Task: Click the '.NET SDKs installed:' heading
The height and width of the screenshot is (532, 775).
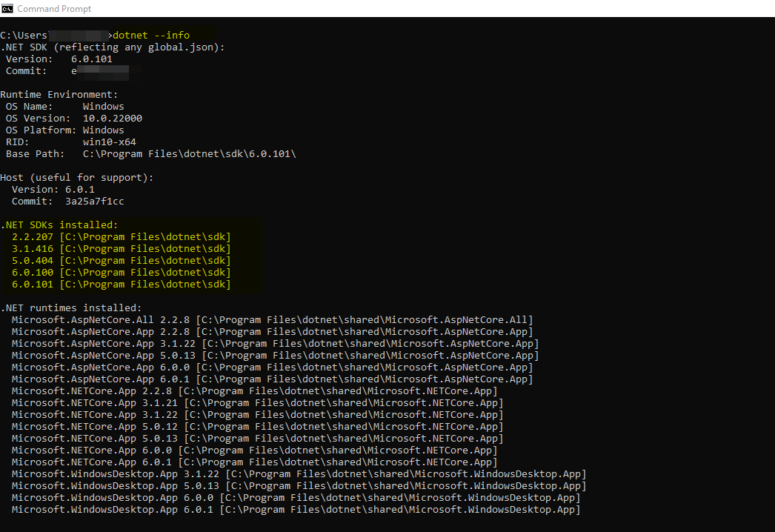Action: click(59, 225)
